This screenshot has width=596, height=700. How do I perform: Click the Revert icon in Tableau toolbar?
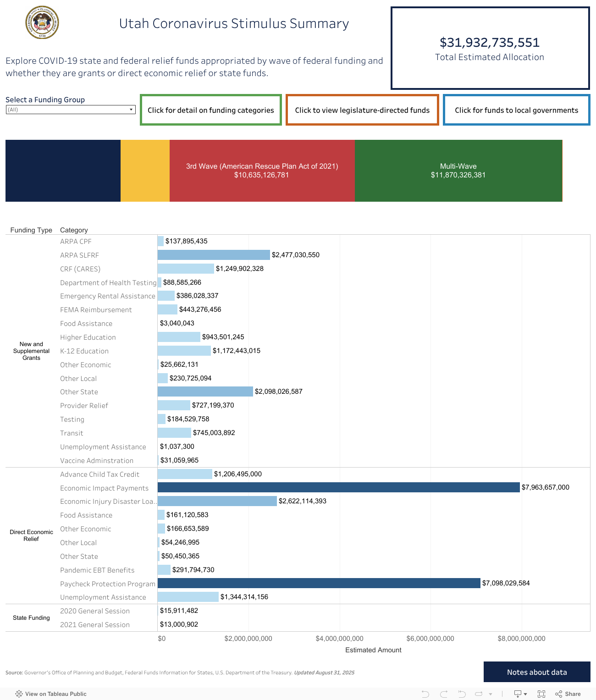tap(462, 694)
